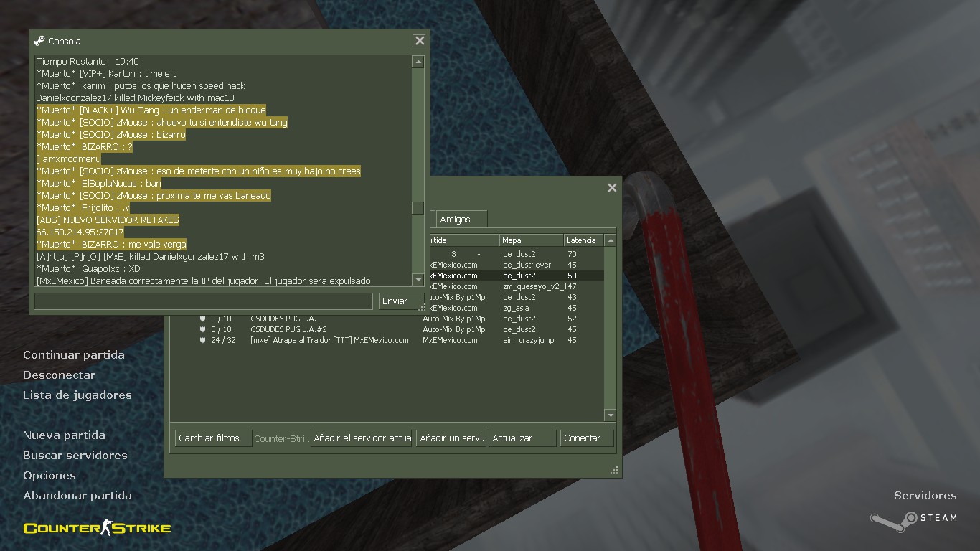Viewport: 980px width, 551px height.
Task: Close the server browser window
Action: (612, 187)
